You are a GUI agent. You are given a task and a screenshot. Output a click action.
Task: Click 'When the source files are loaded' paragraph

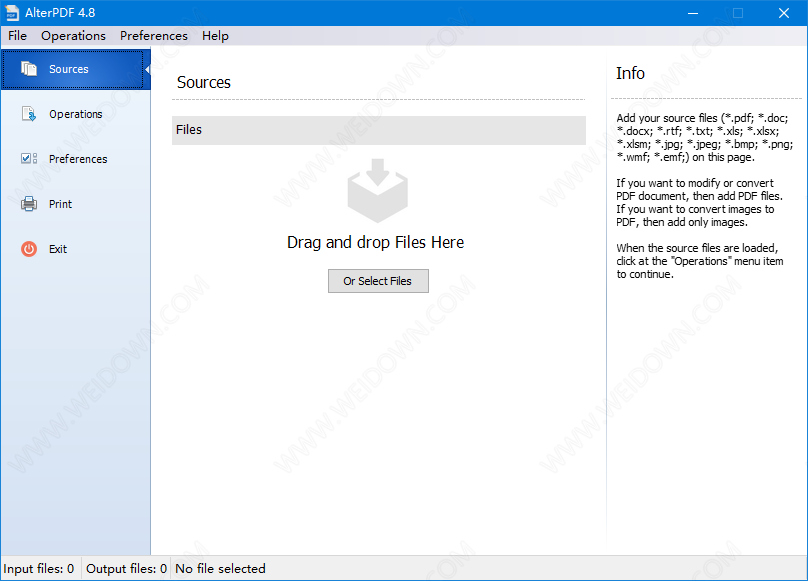tap(699, 261)
